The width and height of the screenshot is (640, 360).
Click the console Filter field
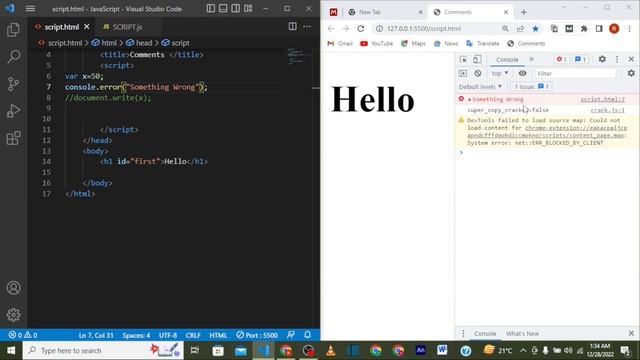click(x=575, y=73)
